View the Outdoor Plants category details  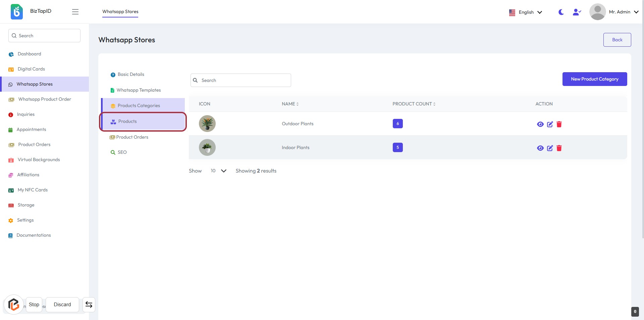(540, 124)
